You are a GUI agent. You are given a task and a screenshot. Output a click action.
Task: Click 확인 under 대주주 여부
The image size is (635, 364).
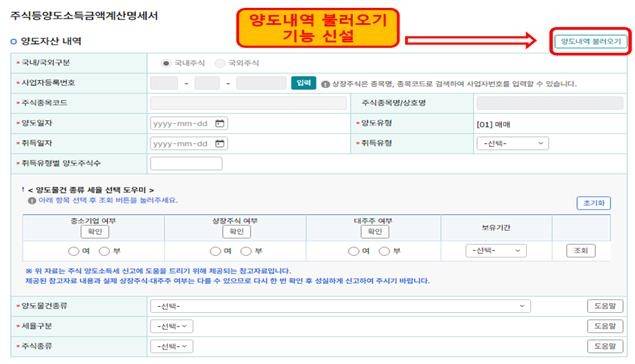click(x=375, y=232)
